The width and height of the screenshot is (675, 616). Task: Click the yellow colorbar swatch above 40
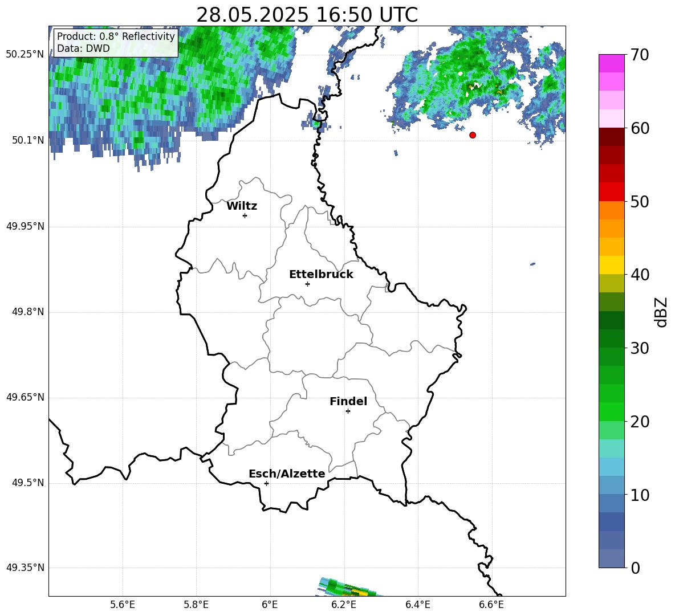612,265
